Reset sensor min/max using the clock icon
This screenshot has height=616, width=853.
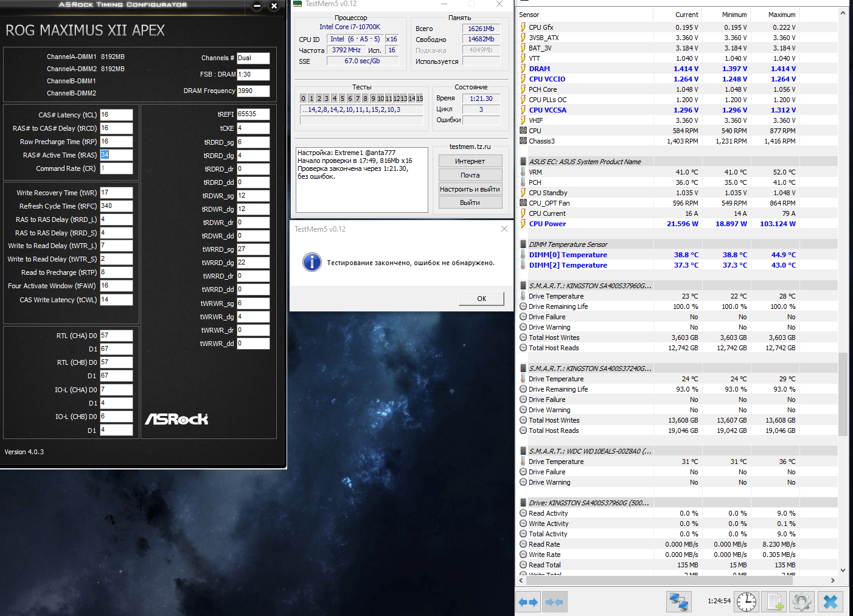click(x=747, y=602)
